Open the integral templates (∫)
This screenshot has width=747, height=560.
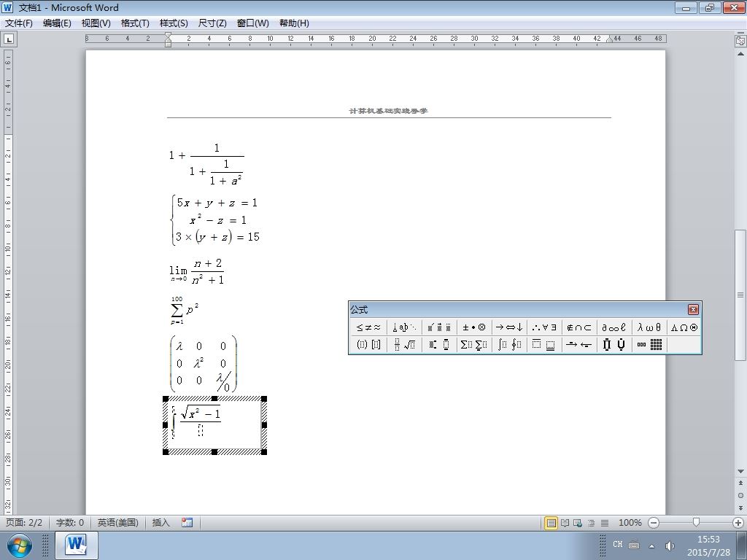tap(509, 344)
